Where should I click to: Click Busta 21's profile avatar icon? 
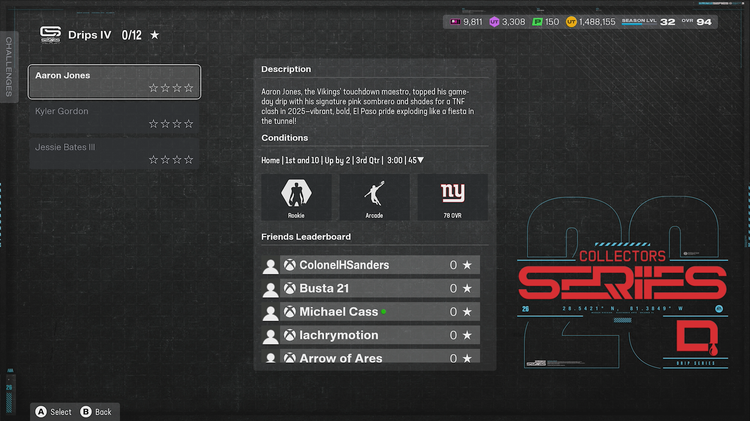tap(270, 289)
